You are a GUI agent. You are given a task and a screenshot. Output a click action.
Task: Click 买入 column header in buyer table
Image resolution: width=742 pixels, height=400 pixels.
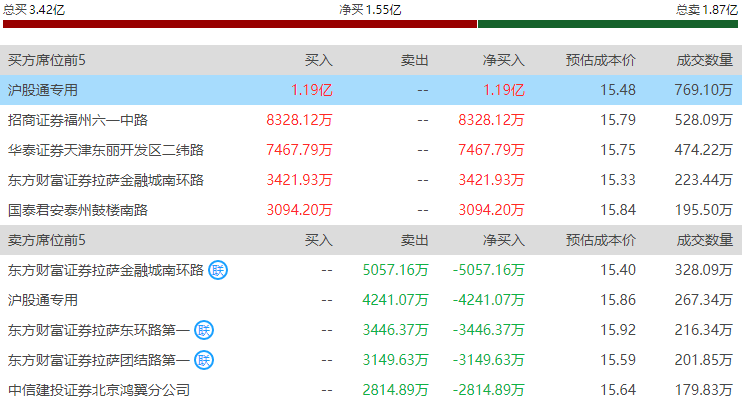point(318,60)
